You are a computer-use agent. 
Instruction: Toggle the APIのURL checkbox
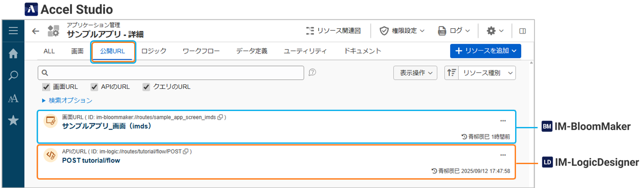pos(94,87)
